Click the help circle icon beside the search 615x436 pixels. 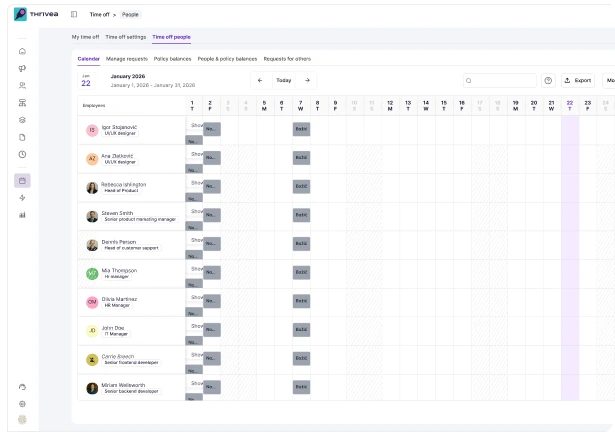548,80
